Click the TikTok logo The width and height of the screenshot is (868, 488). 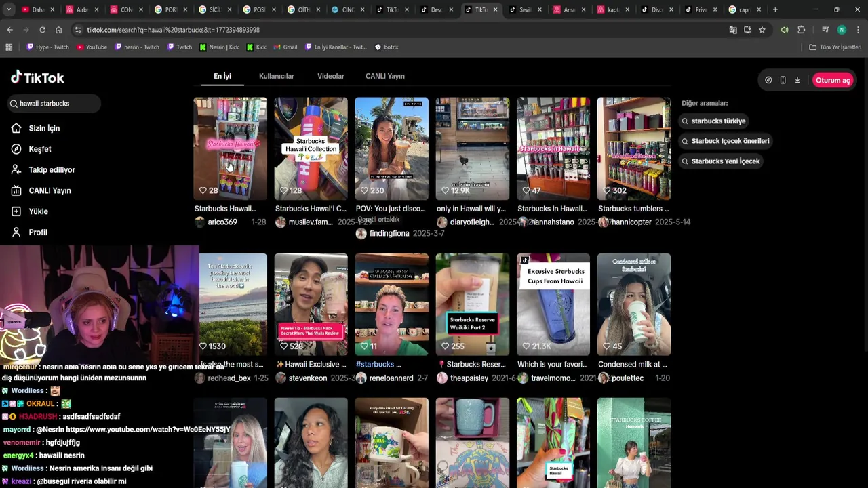37,77
